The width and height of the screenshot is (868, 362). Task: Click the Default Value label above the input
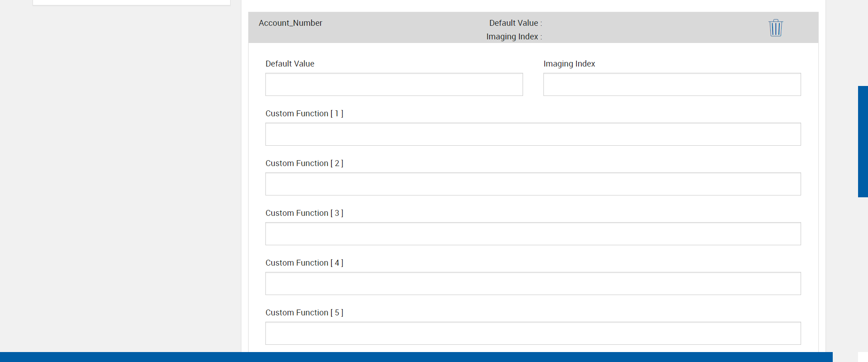tap(290, 64)
